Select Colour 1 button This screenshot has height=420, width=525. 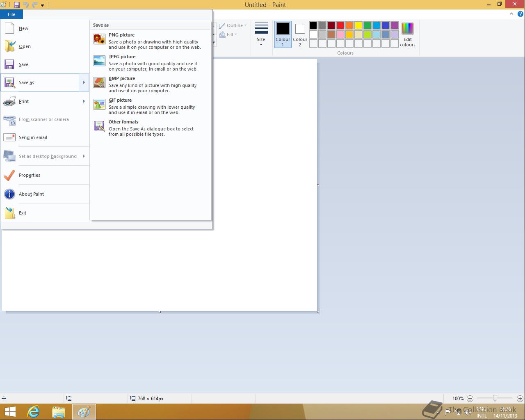[283, 34]
